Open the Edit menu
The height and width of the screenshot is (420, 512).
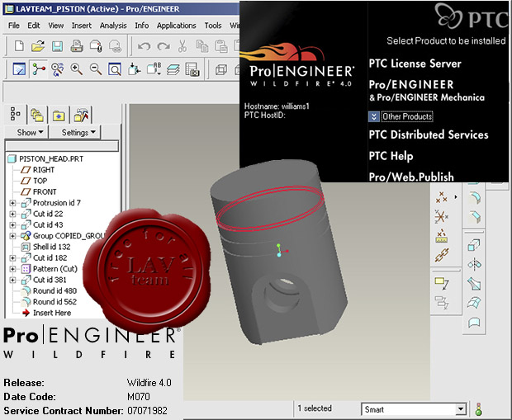(x=33, y=26)
